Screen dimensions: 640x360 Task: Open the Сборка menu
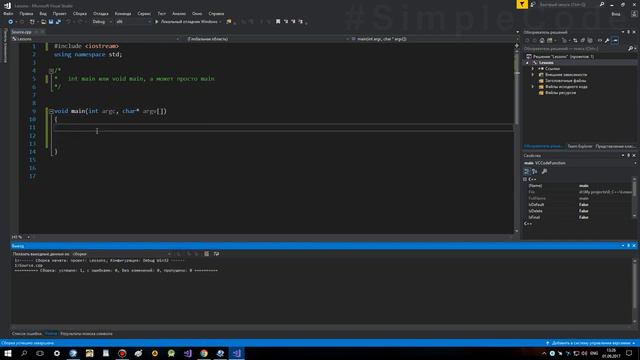pos(80,13)
